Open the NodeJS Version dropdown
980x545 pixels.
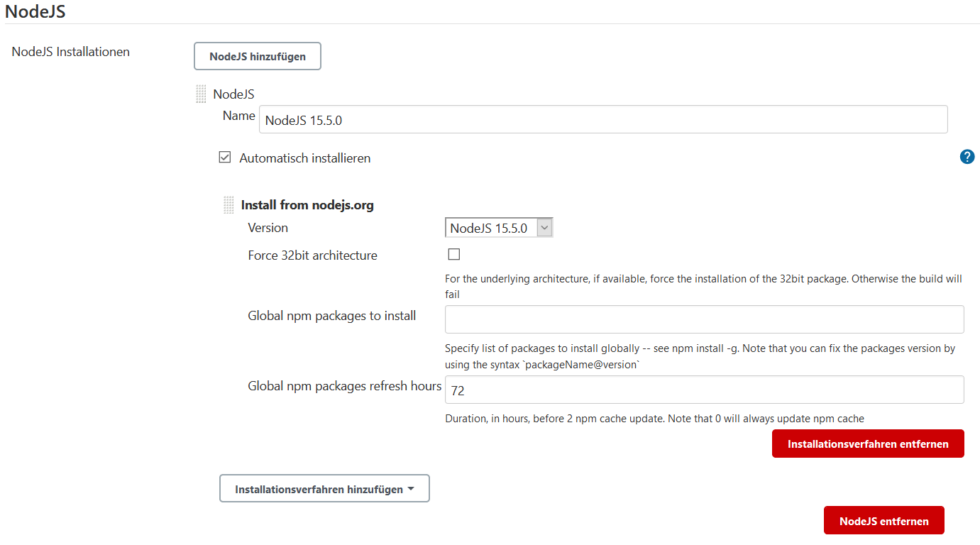(x=498, y=228)
